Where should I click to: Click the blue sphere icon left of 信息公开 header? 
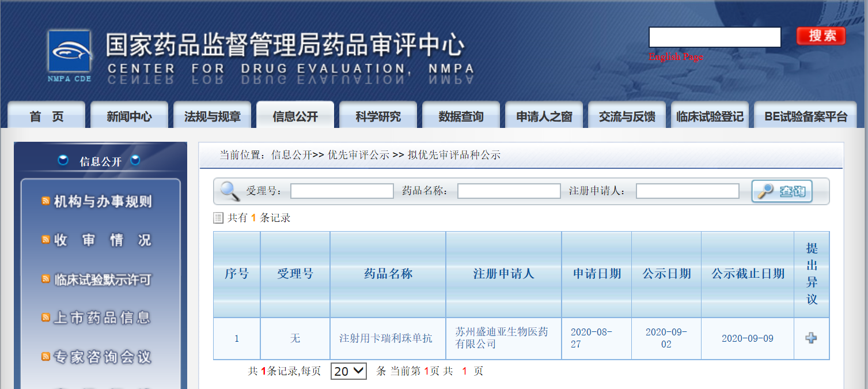click(x=62, y=161)
